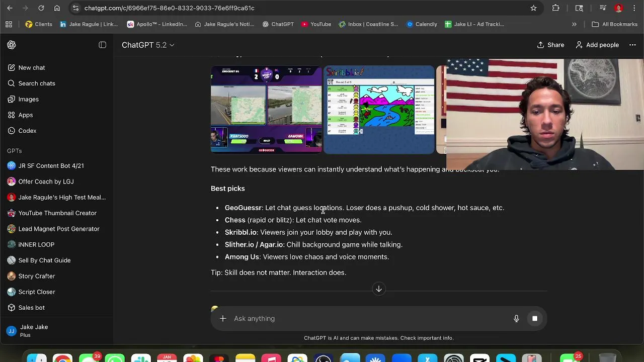Open the Skribbl.io image thumbnail
The image size is (644, 362).
pyautogui.click(x=379, y=110)
